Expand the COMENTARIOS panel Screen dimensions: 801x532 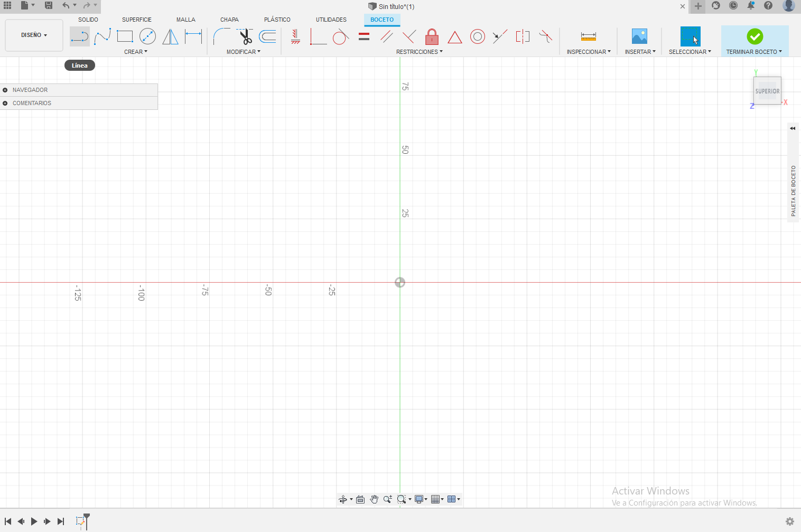click(5, 103)
